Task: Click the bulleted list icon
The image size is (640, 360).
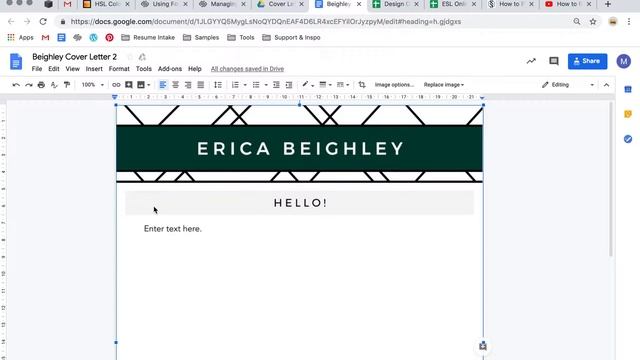Action: [256, 85]
